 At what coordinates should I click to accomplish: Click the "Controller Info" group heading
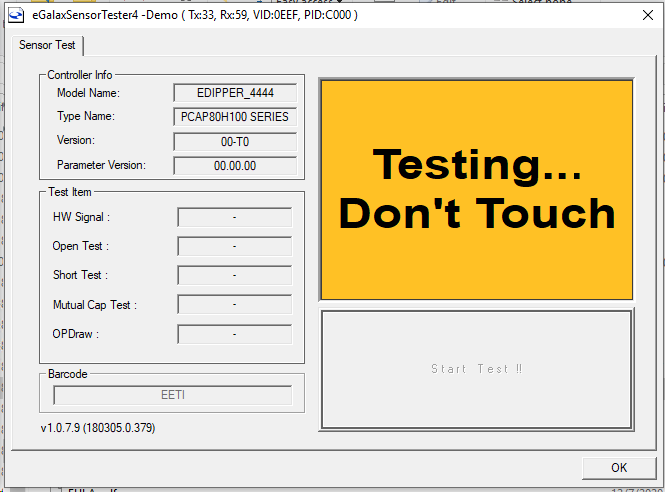coord(79,75)
